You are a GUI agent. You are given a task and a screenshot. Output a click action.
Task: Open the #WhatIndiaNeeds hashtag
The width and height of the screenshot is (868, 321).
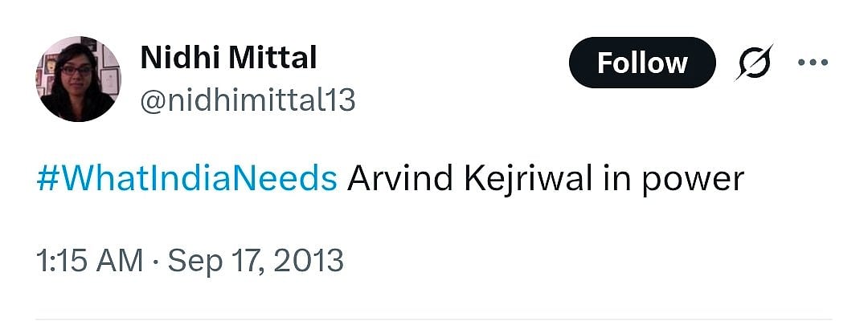click(186, 179)
